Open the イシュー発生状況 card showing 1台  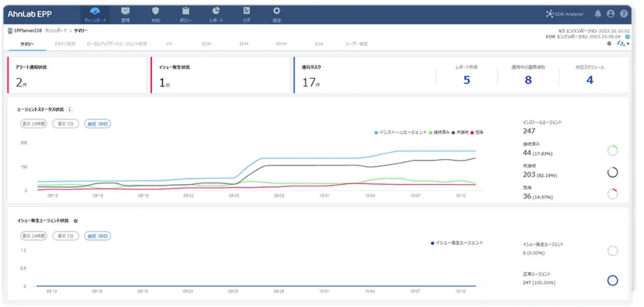point(220,75)
